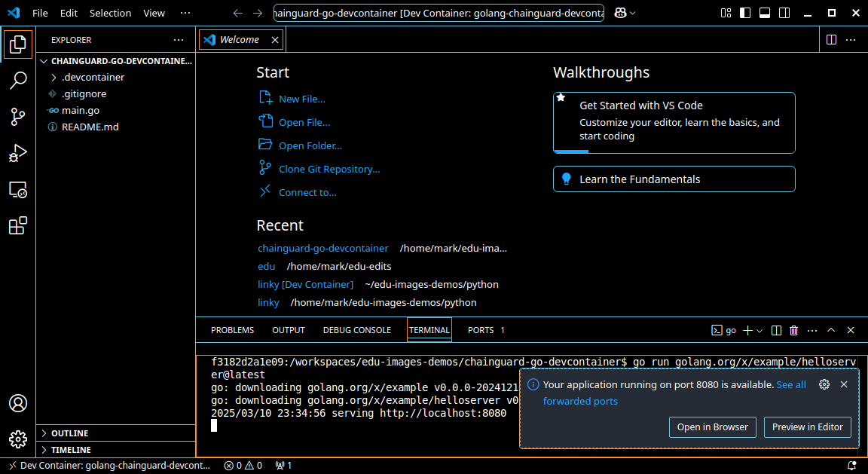Maximize the panel size

pyautogui.click(x=831, y=331)
